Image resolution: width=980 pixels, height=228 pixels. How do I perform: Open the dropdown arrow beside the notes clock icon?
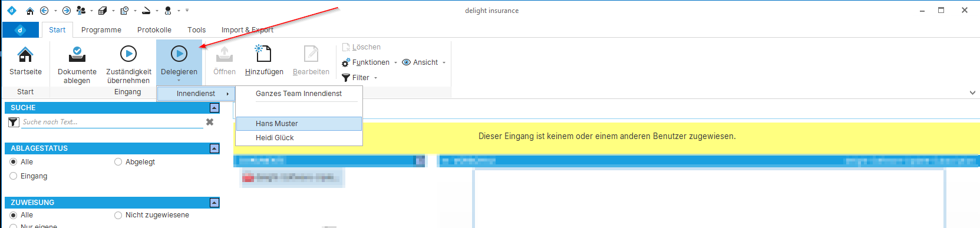click(135, 11)
